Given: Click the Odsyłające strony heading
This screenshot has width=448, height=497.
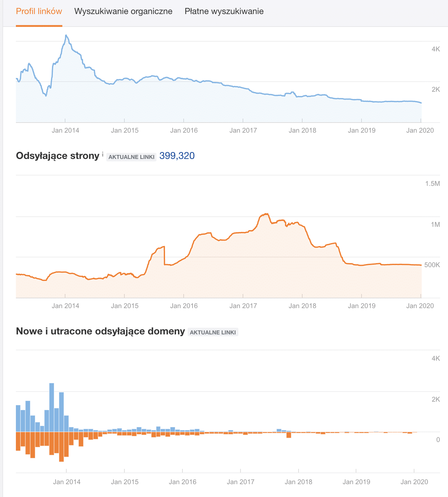Looking at the screenshot, I should point(57,156).
